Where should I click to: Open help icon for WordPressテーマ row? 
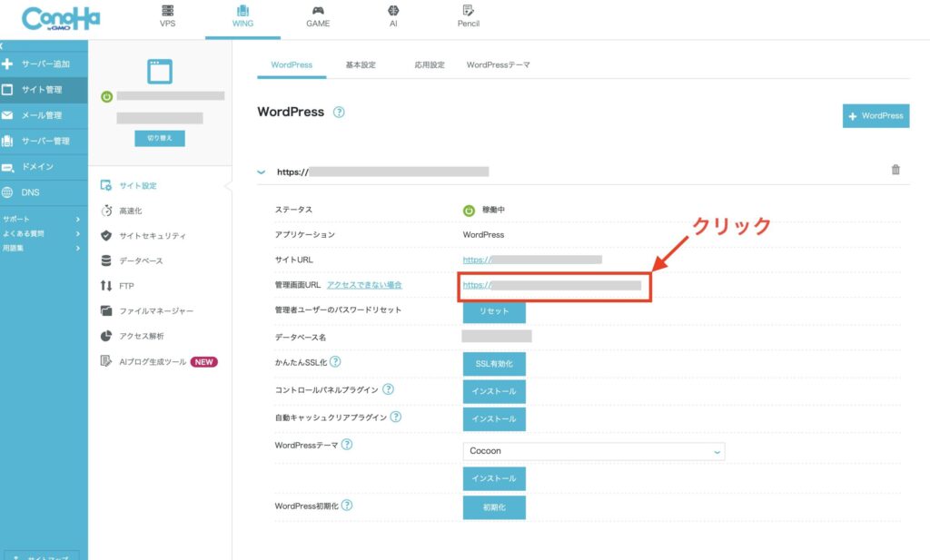(x=347, y=445)
